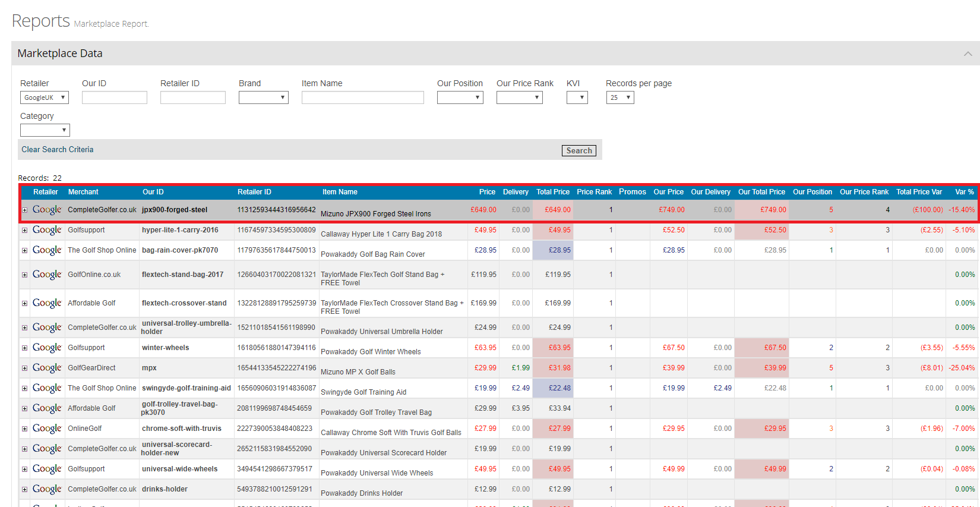980x507 pixels.
Task: Click the Our ID input field
Action: point(114,97)
